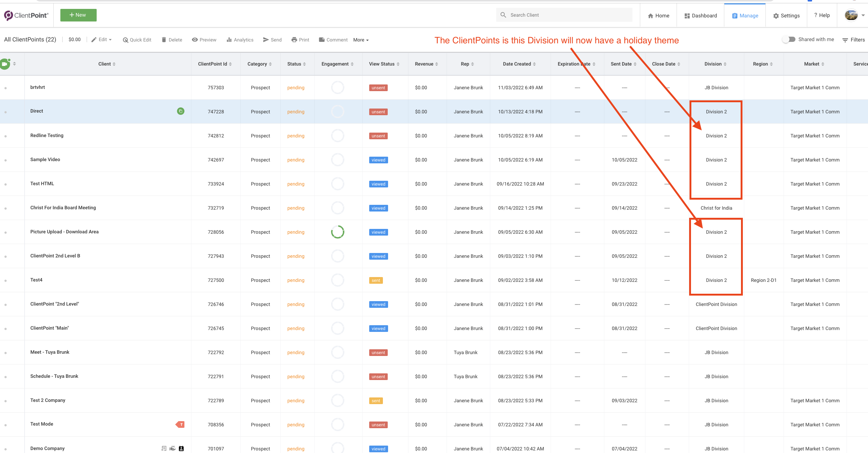This screenshot has height=453, width=868.
Task: Open the Filters panel
Action: click(x=854, y=40)
